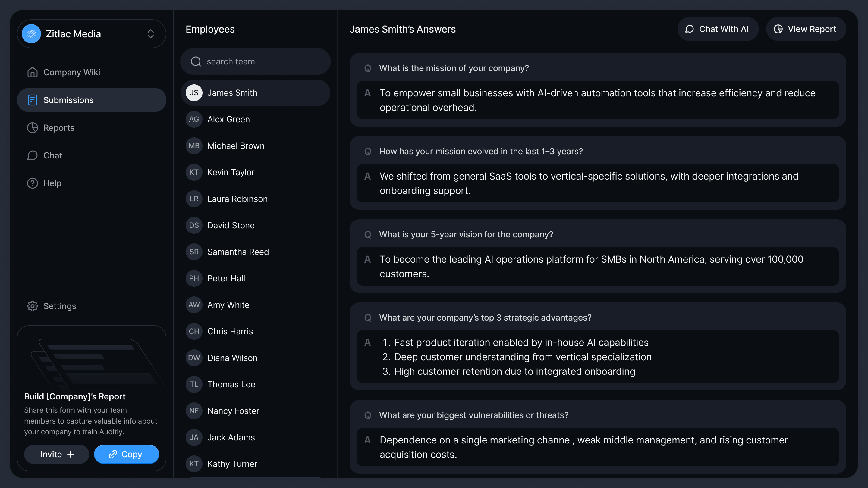Select Samantha Reed from employees
Image resolution: width=868 pixels, height=488 pixels.
(x=238, y=252)
